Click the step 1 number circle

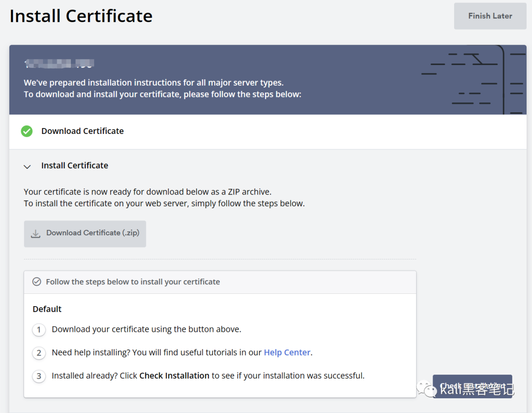tap(39, 330)
